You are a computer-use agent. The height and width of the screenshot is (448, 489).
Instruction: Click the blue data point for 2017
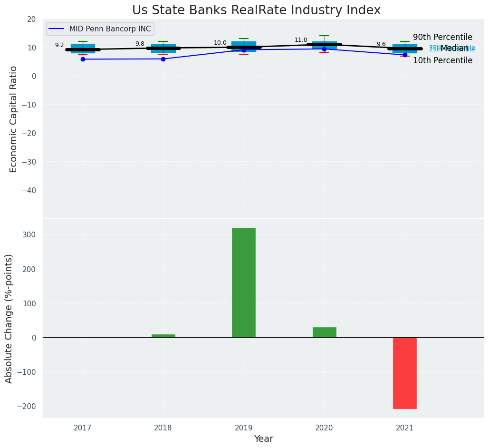[83, 59]
